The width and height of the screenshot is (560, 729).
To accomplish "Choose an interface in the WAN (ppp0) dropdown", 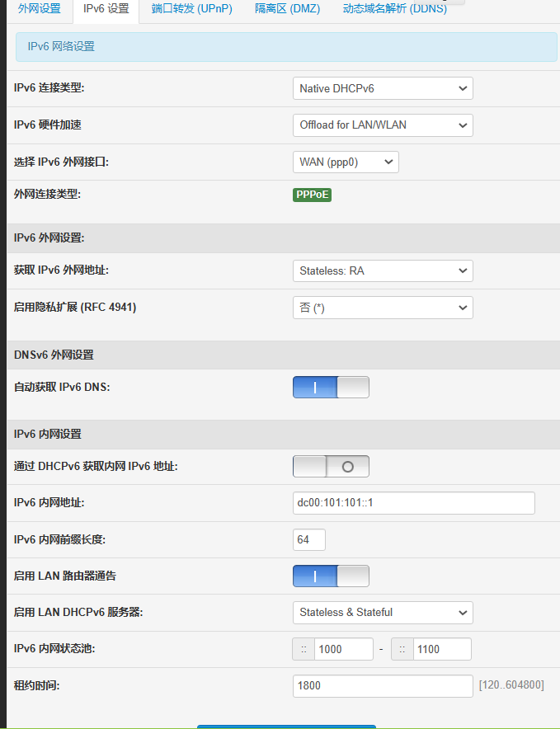I will [x=346, y=162].
